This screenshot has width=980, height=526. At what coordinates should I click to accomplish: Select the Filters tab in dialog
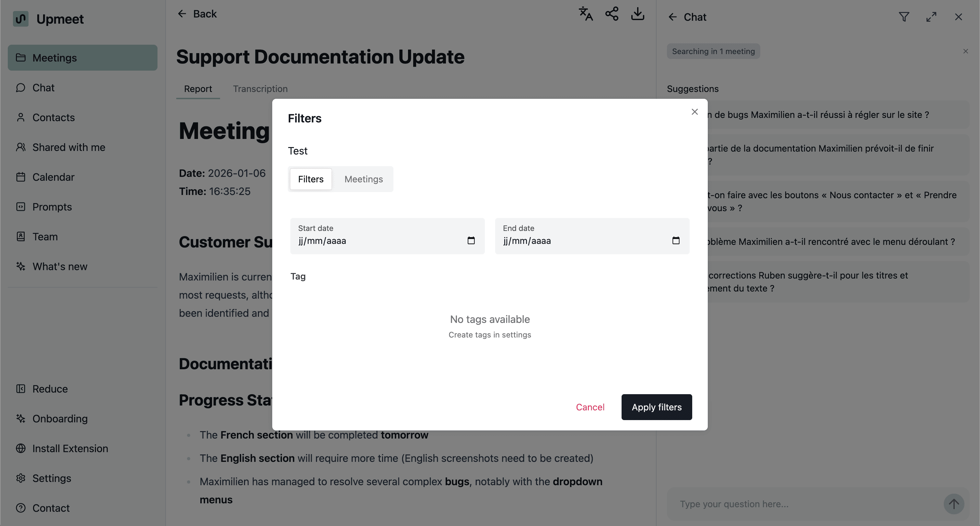click(310, 179)
